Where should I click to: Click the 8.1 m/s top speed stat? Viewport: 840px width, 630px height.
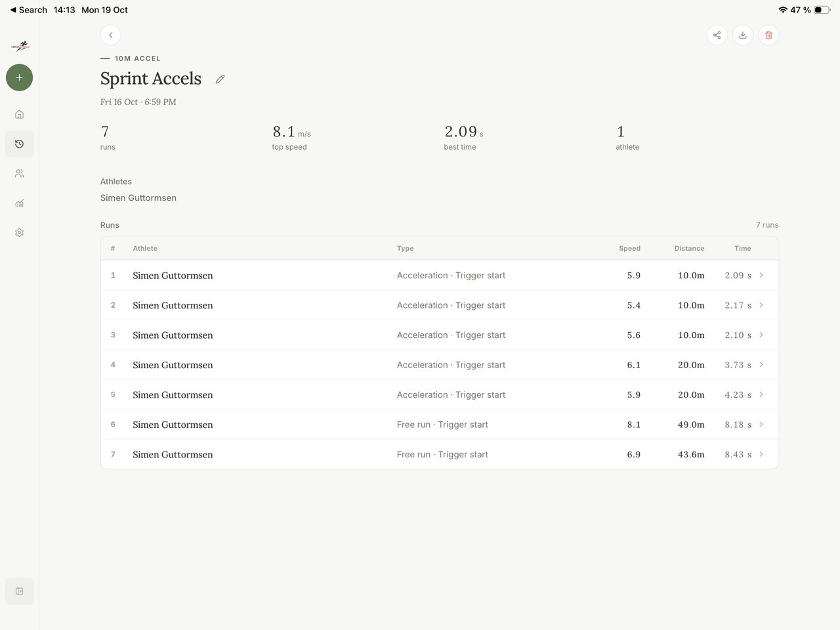(291, 137)
